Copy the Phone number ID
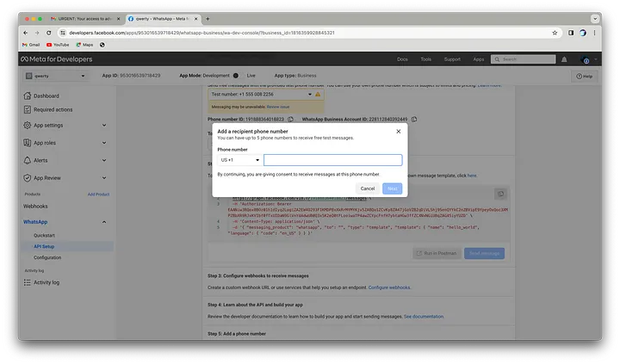620x364 pixels. [x=291, y=119]
